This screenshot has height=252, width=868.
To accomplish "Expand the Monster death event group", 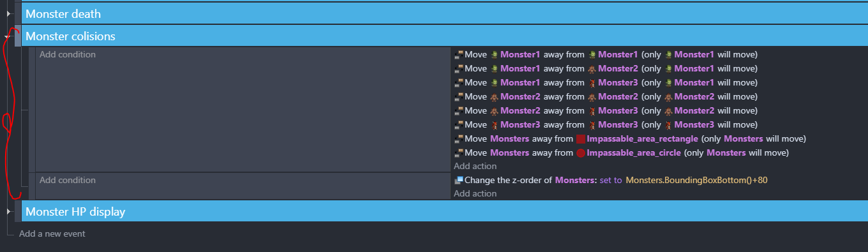I will [8, 13].
